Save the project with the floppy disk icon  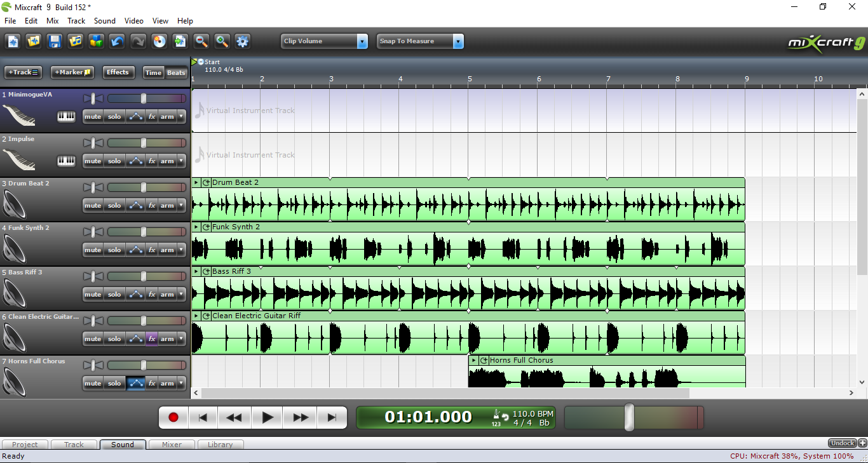click(55, 41)
